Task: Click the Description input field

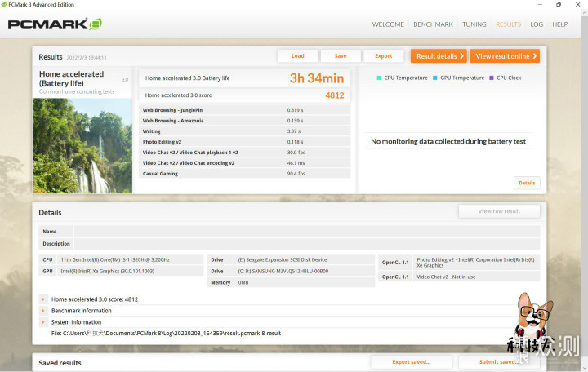Action: pyautogui.click(x=307, y=243)
